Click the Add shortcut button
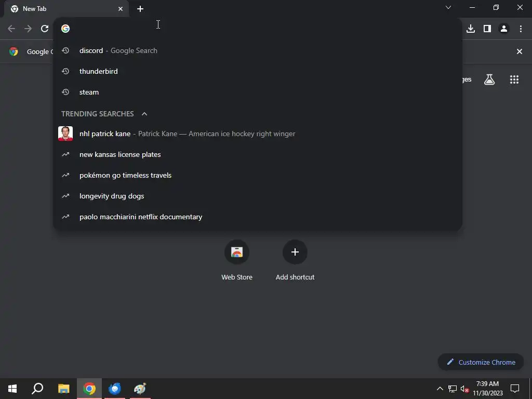This screenshot has width=532, height=399. [295, 260]
